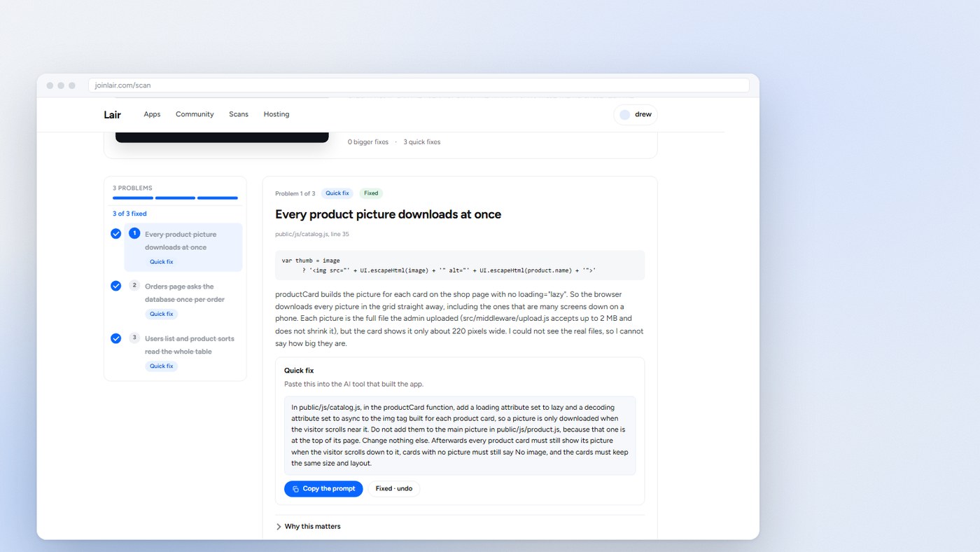980x552 pixels.
Task: Select the Every product picture downloads problem
Action: point(183,247)
